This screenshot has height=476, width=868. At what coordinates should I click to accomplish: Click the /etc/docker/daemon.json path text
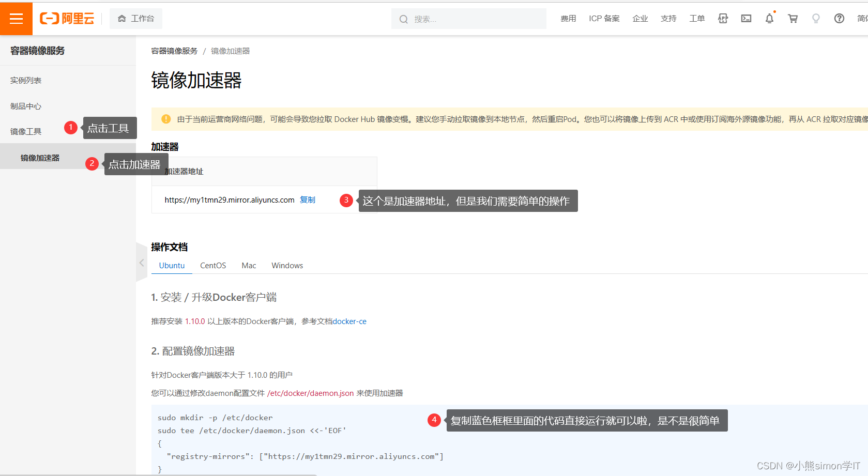pyautogui.click(x=310, y=393)
